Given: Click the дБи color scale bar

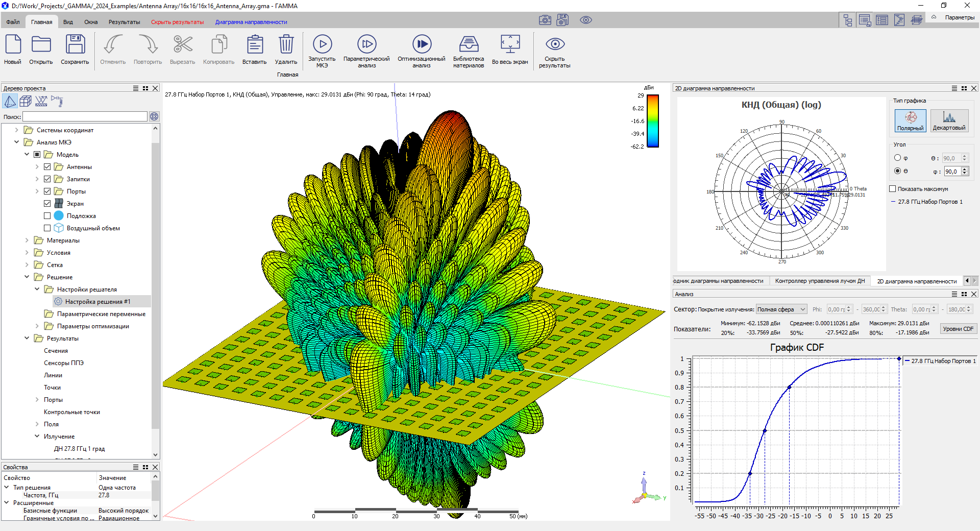Looking at the screenshot, I should pos(653,121).
